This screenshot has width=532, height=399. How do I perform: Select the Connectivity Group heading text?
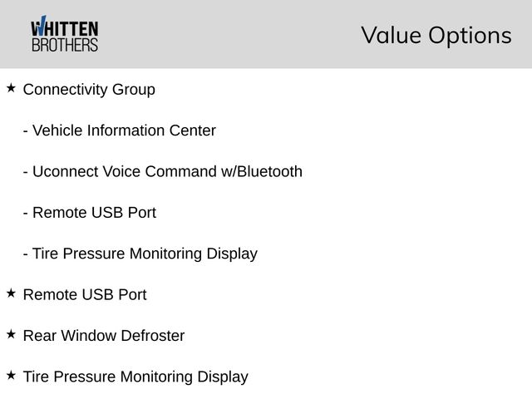click(89, 90)
